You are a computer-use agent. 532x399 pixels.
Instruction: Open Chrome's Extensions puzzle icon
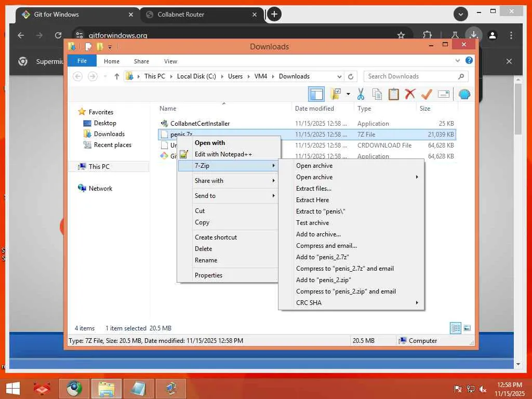[427, 35]
